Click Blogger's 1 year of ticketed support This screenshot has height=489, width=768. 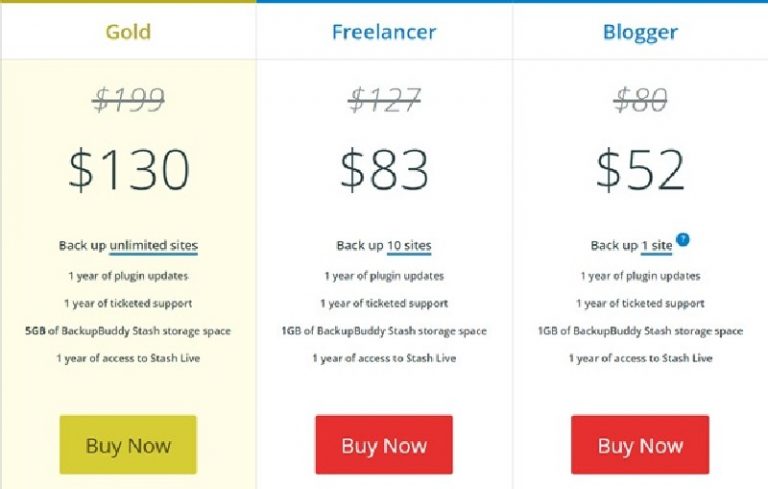click(x=640, y=303)
